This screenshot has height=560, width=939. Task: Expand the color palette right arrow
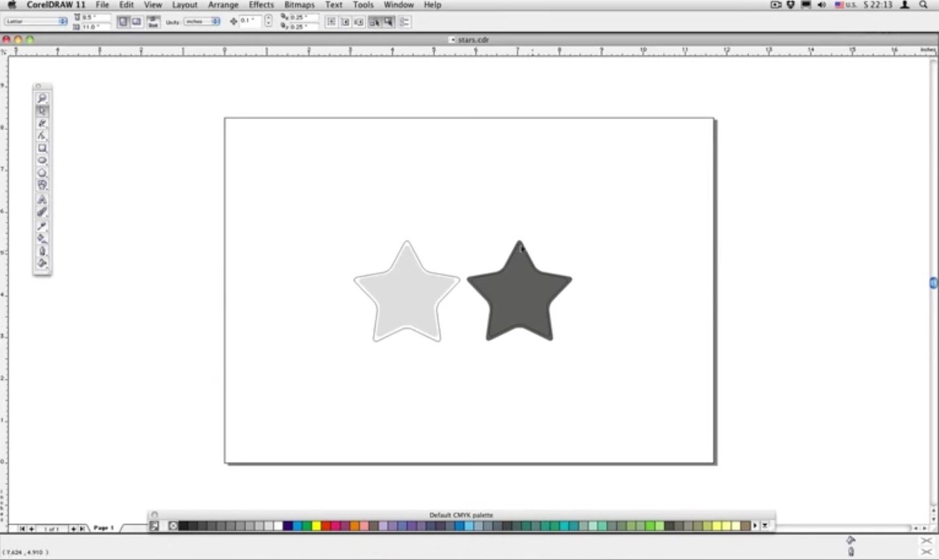755,525
